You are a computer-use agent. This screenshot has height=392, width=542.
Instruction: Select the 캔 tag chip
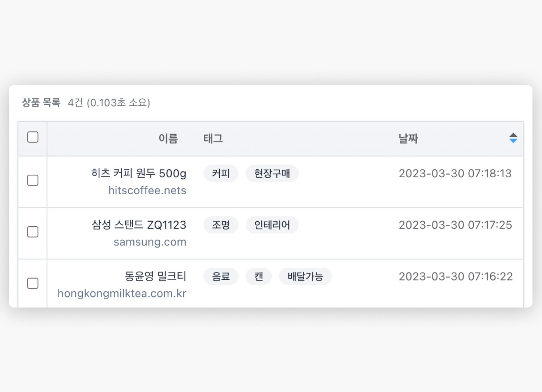coord(259,277)
